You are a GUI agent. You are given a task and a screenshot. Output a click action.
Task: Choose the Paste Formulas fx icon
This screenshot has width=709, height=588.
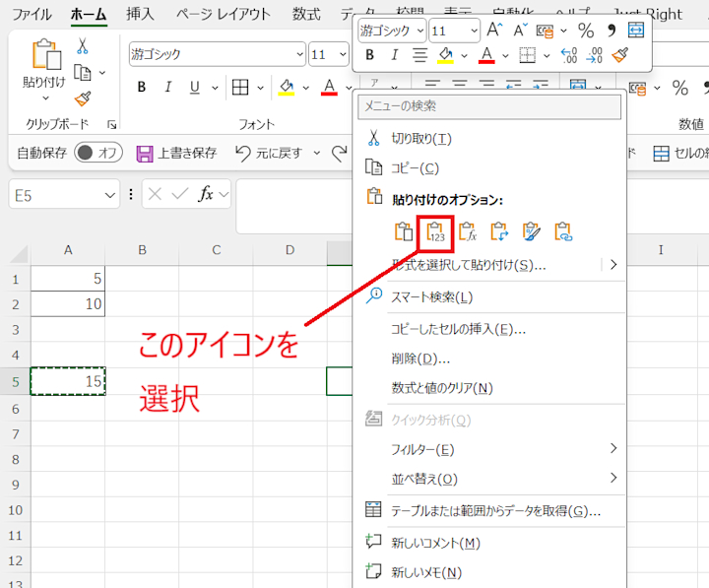tap(468, 231)
